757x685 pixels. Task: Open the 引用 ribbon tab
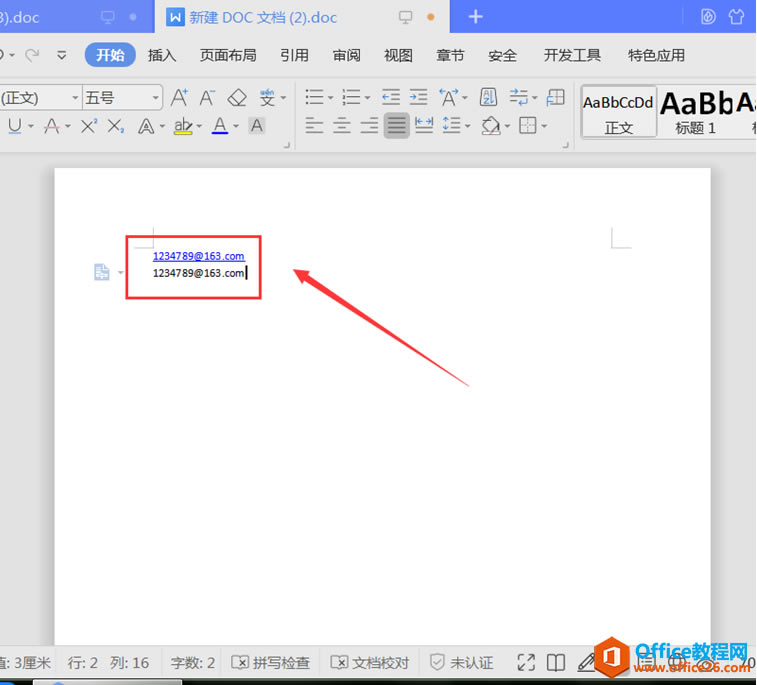pos(294,55)
